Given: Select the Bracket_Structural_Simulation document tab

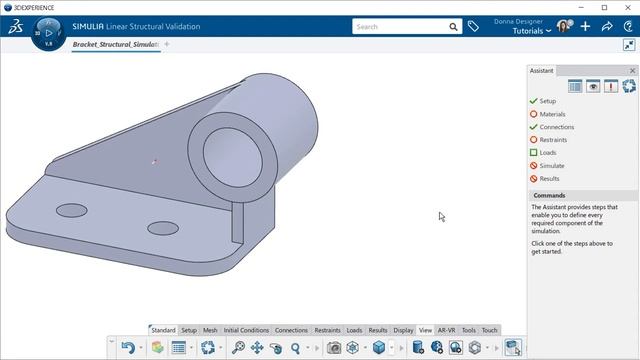Looking at the screenshot, I should pyautogui.click(x=116, y=44).
